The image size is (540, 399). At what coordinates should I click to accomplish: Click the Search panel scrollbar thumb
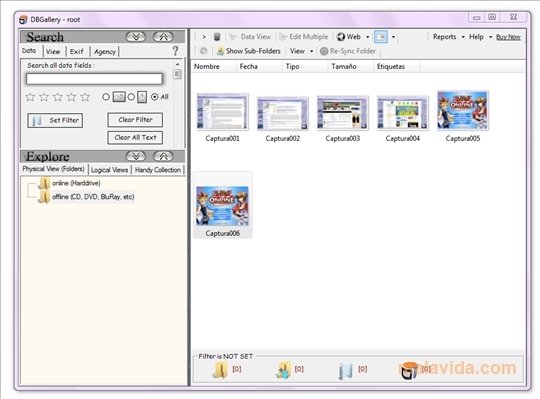pos(177,74)
